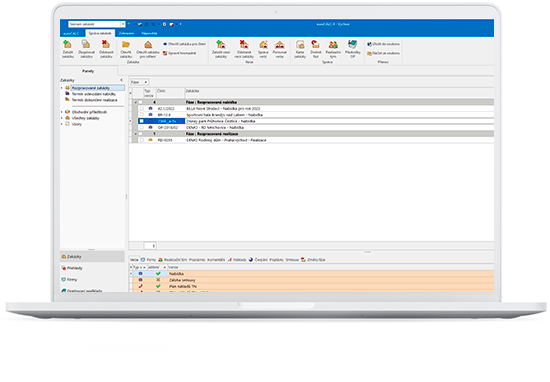Click the Porovnat verze icon
This screenshot has height=382, width=550.
point(280,44)
